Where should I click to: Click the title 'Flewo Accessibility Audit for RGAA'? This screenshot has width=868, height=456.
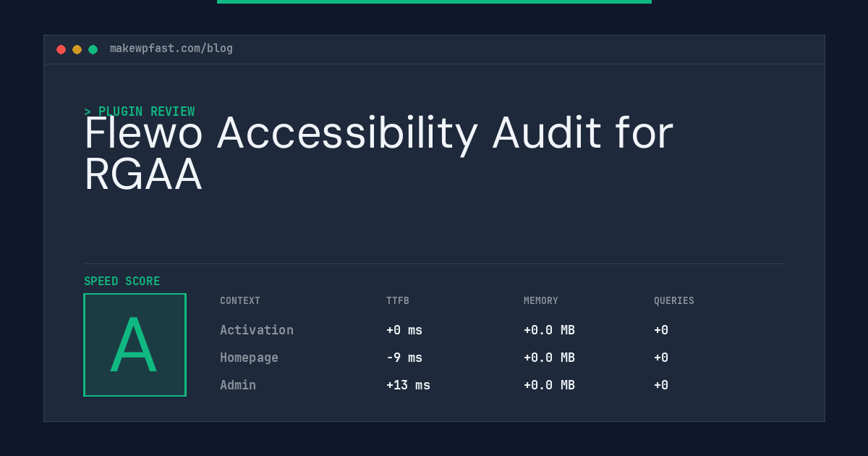[x=379, y=153]
